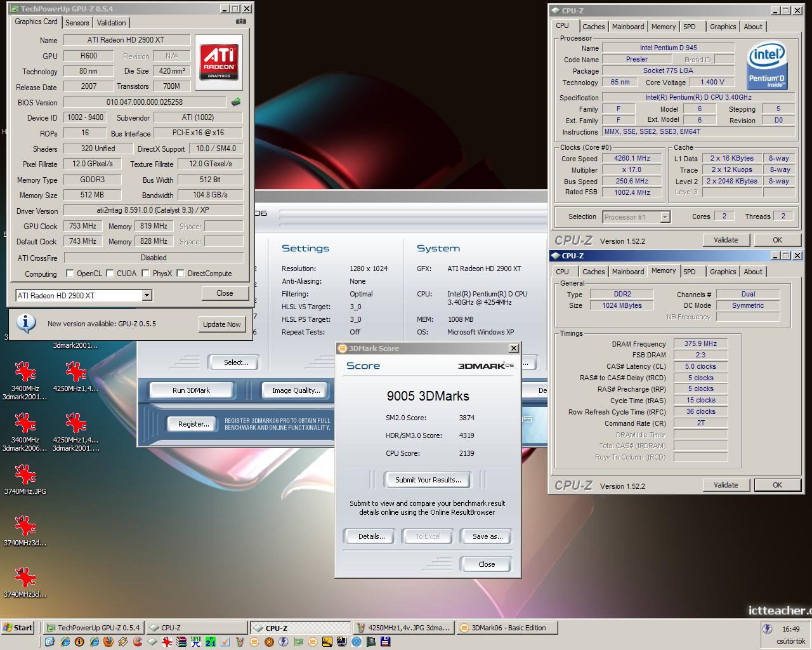The height and width of the screenshot is (650, 812).
Task: Launch Super PI from the quick launch
Action: coord(196,642)
